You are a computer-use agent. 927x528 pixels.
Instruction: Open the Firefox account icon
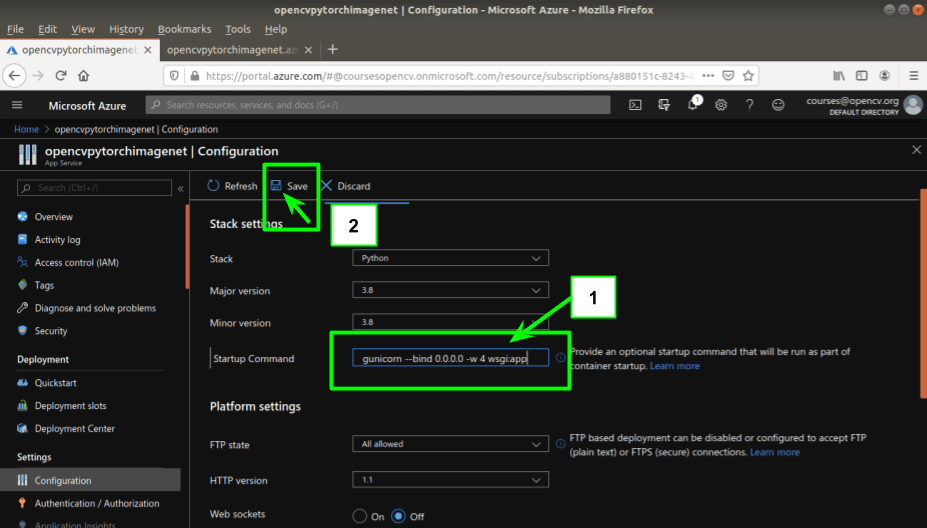pyautogui.click(x=884, y=76)
